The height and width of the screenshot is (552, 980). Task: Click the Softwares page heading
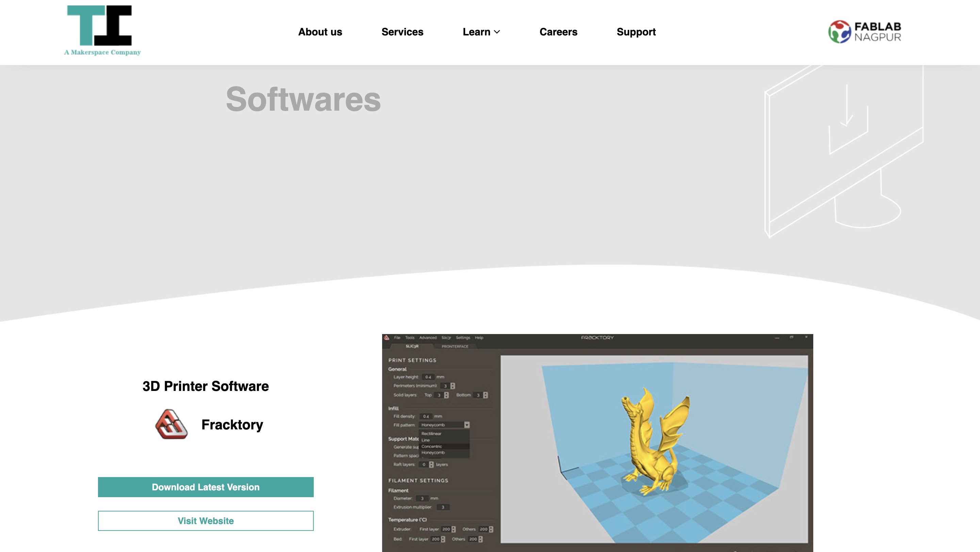(303, 99)
